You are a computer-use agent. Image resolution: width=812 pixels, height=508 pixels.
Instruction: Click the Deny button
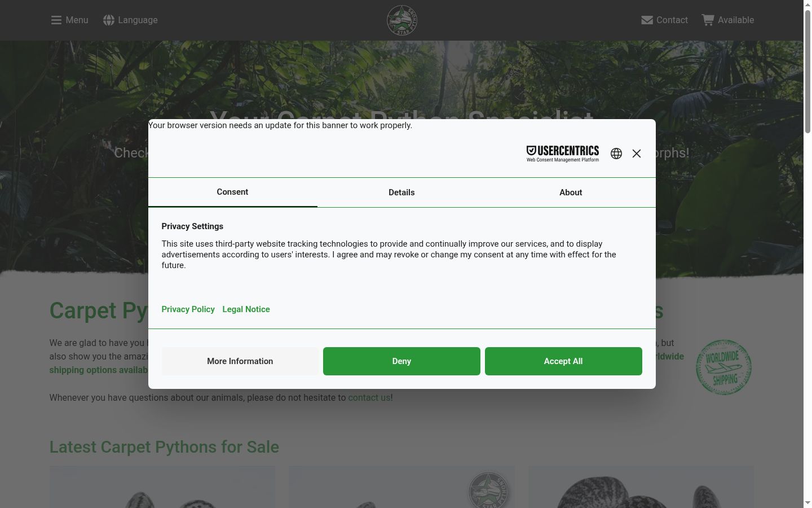point(401,361)
